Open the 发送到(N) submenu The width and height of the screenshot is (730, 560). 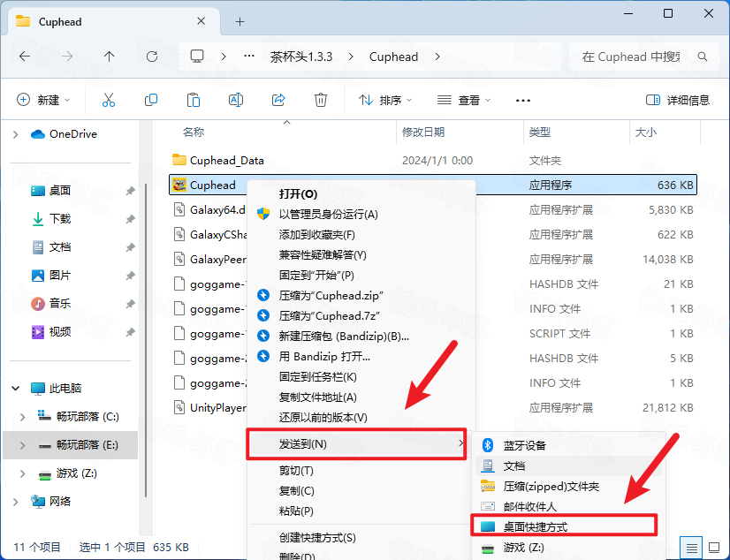click(x=357, y=444)
